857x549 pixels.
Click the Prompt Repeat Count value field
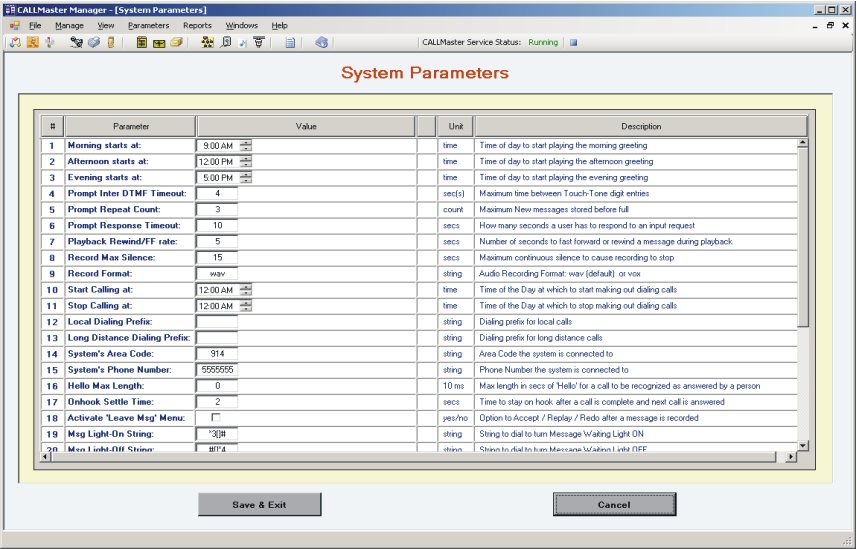pos(217,209)
